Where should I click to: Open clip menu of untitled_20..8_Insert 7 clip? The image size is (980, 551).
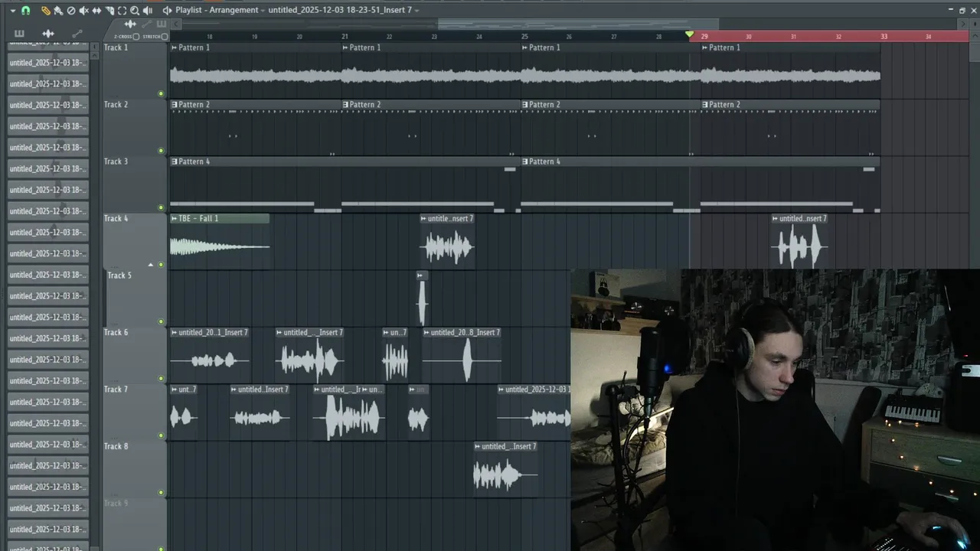(427, 333)
